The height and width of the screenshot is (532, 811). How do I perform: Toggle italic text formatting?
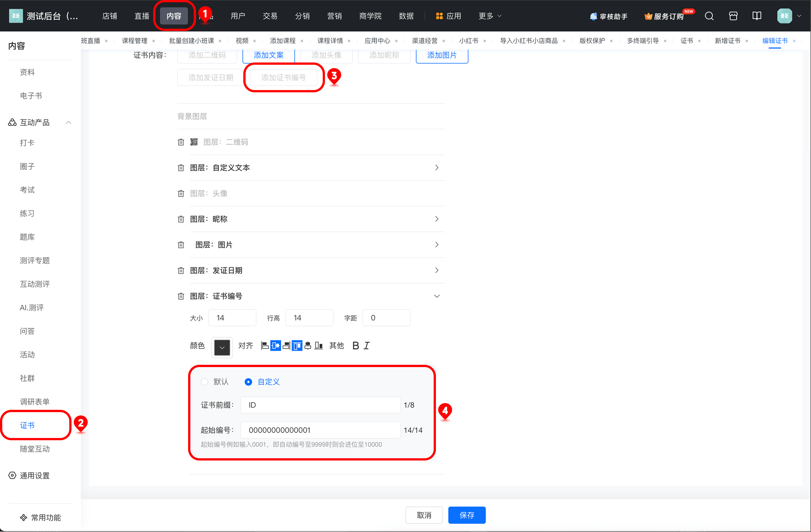367,346
